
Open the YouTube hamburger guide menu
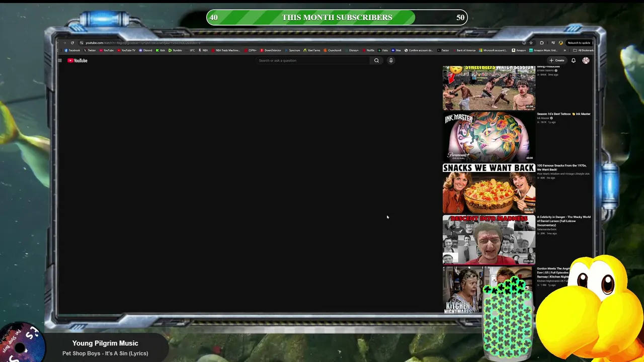coord(59,60)
